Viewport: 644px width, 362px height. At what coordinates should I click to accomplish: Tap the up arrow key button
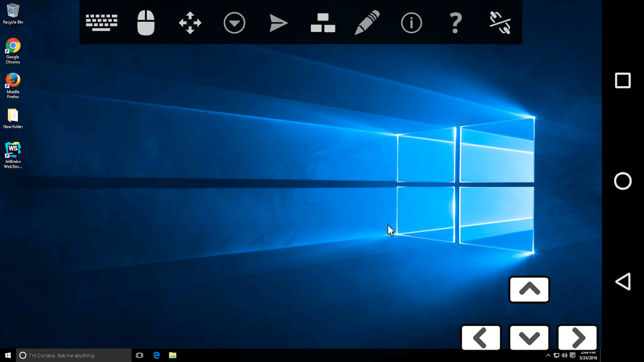point(529,289)
